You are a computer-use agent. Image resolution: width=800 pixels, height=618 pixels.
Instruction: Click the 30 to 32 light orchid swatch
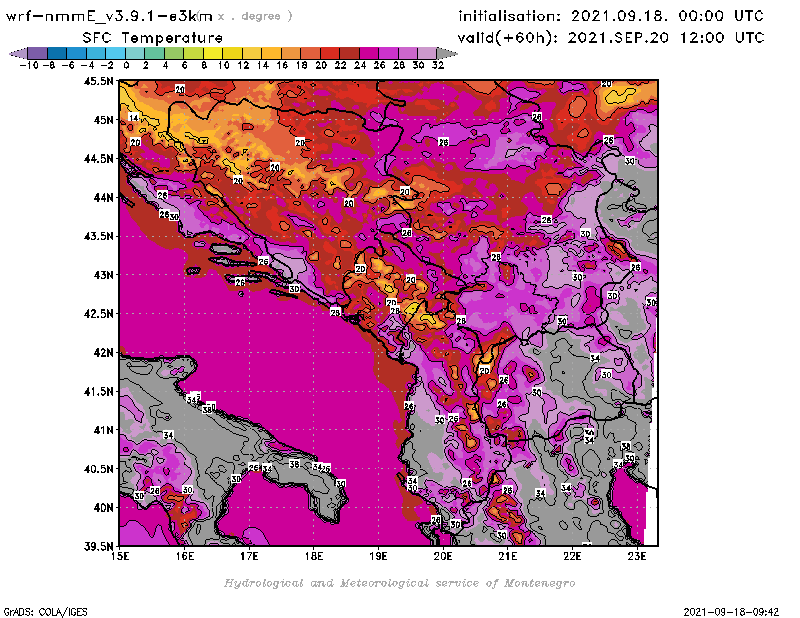[428, 54]
